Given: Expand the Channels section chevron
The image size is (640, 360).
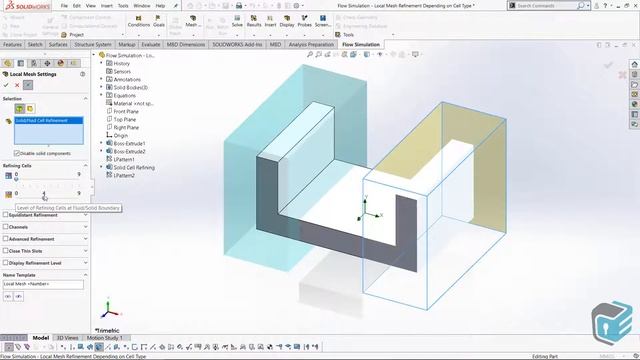Looking at the screenshot, I should coord(85,227).
